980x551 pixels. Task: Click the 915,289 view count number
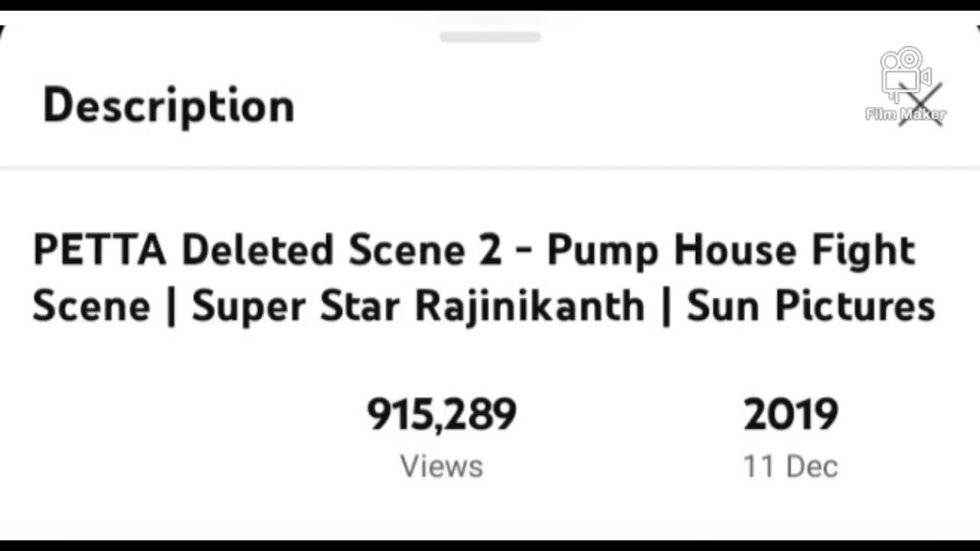442,415
